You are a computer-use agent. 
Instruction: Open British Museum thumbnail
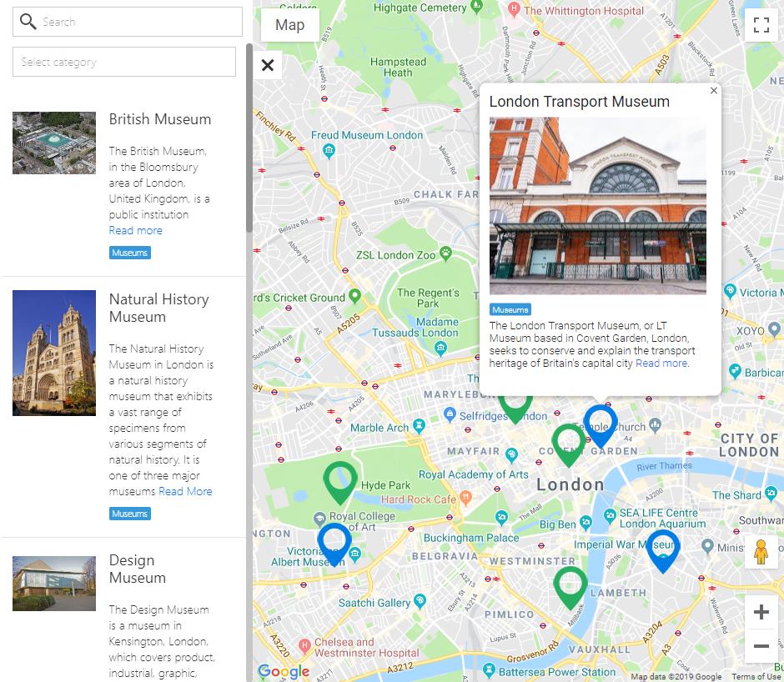(x=54, y=143)
